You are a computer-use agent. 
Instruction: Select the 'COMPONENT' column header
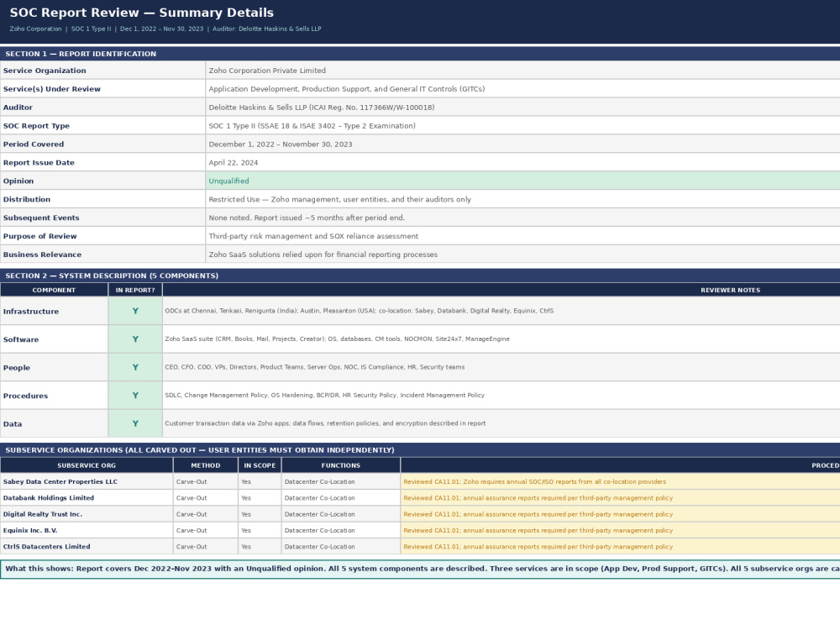click(x=54, y=290)
